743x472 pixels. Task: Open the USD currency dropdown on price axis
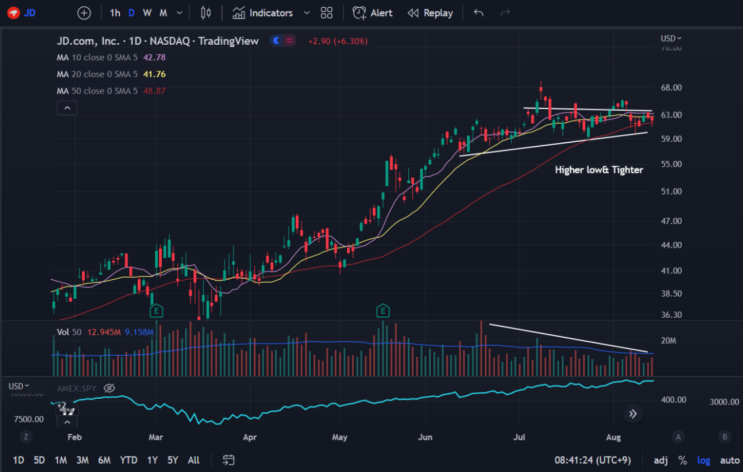point(671,38)
